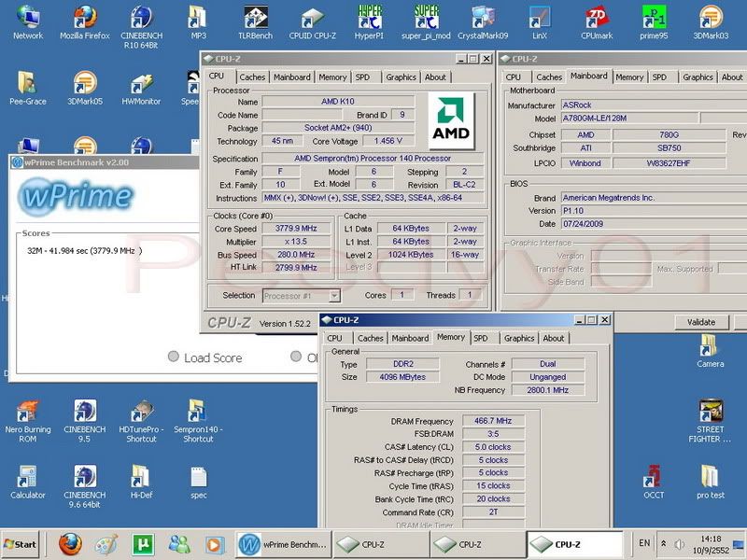Launch HyperPI shortcut icon
This screenshot has height=560, width=747.
[369, 21]
